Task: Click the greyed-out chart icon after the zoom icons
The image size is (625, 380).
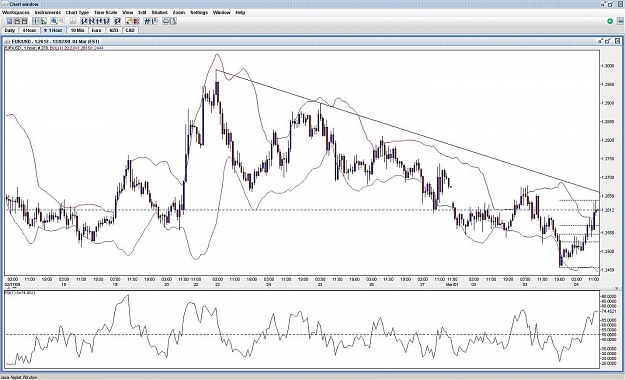Action: pyautogui.click(x=73, y=21)
